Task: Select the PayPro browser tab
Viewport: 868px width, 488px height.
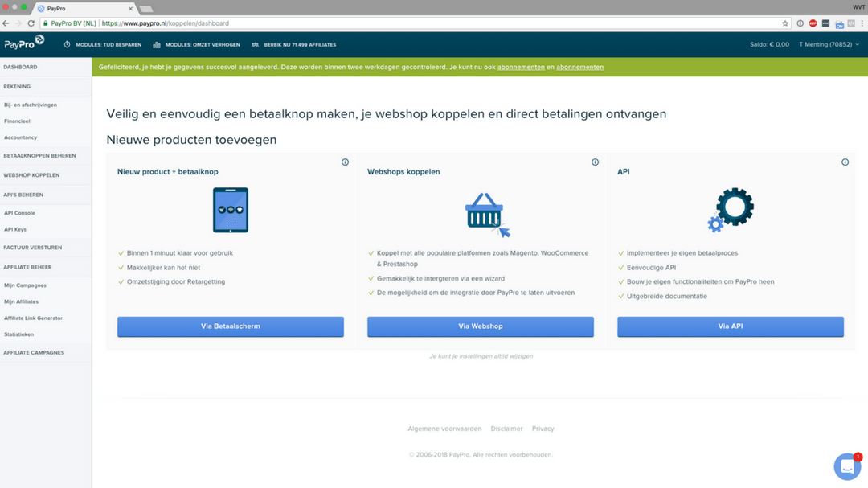Action: click(83, 9)
